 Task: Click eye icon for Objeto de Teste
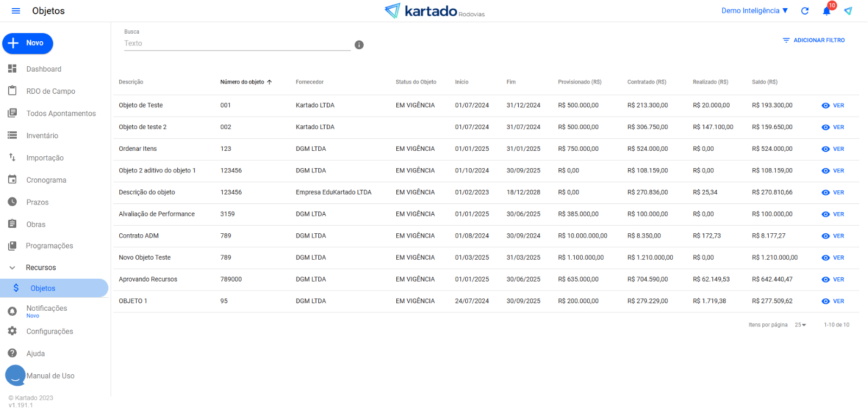(x=826, y=106)
